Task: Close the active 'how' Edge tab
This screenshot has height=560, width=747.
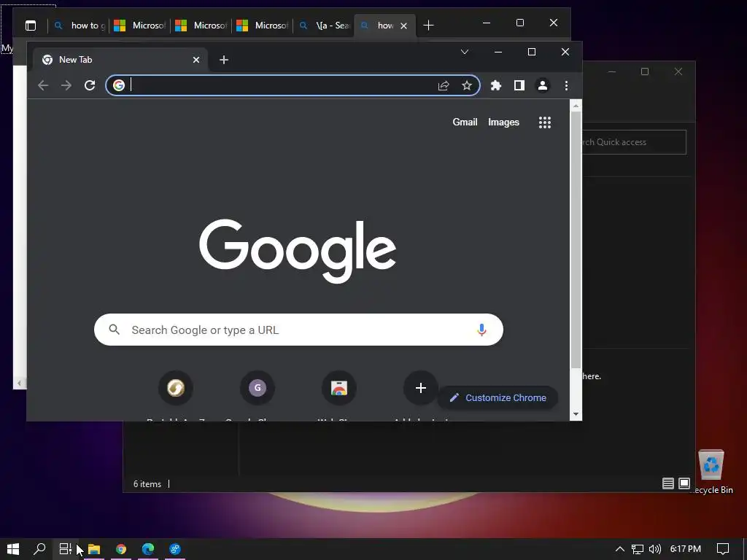Action: coord(403,26)
